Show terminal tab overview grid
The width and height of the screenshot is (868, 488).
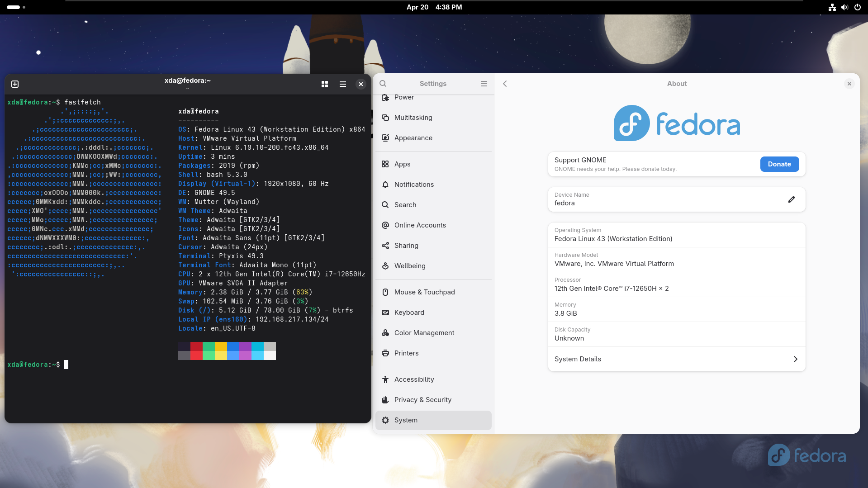[x=325, y=84]
